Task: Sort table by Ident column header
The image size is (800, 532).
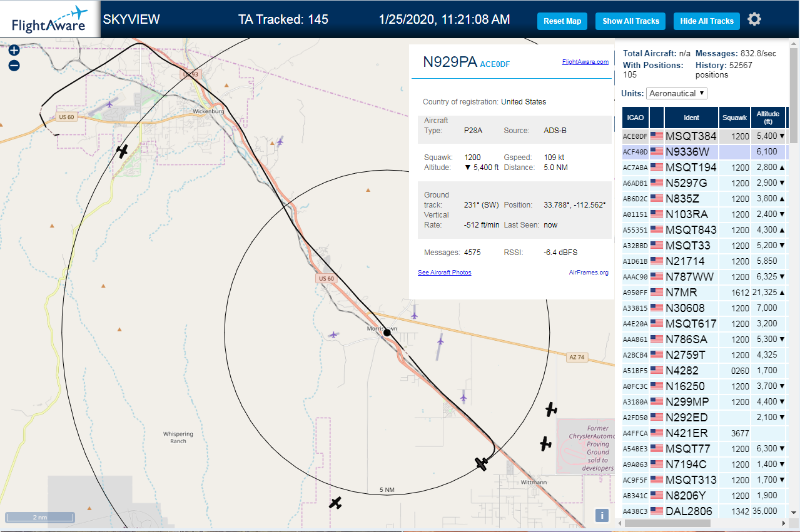Action: 691,118
